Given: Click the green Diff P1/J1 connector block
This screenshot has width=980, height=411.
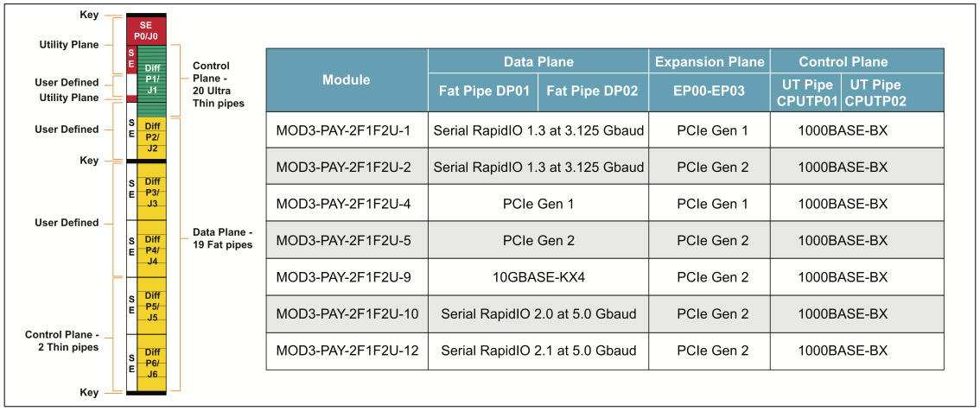Looking at the screenshot, I should pyautogui.click(x=152, y=78).
